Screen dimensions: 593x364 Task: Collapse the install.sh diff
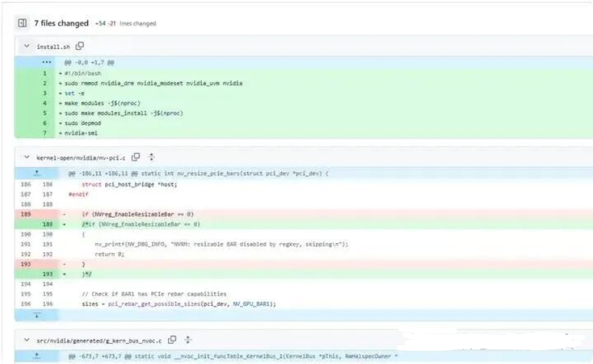click(26, 46)
